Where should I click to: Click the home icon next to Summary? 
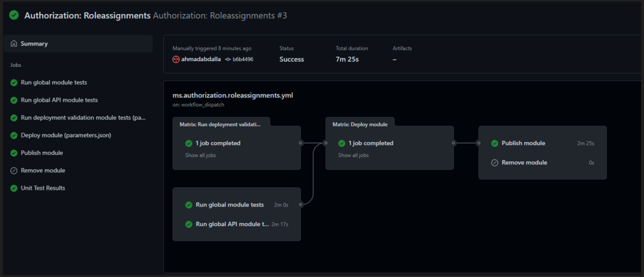coord(14,44)
